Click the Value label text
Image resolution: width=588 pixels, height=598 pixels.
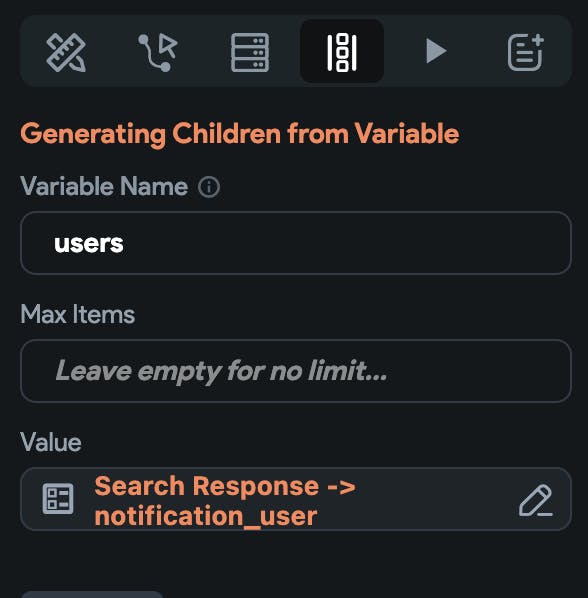coord(51,442)
